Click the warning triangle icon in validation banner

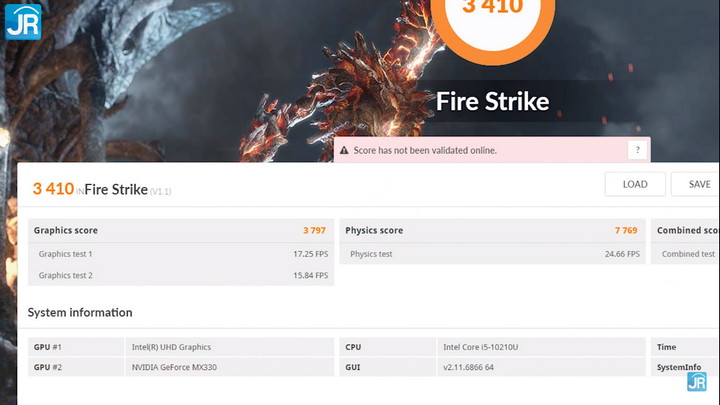pyautogui.click(x=344, y=150)
